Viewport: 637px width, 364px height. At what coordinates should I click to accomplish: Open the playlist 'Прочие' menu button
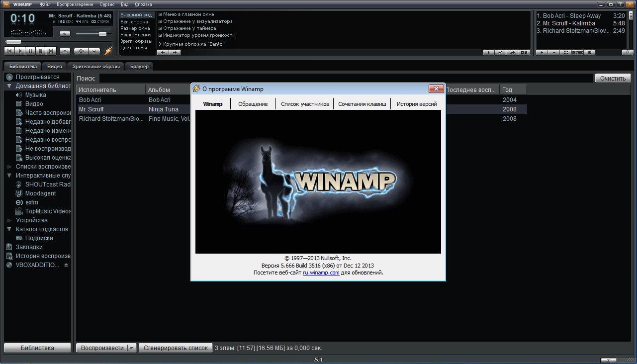pyautogui.click(x=577, y=52)
